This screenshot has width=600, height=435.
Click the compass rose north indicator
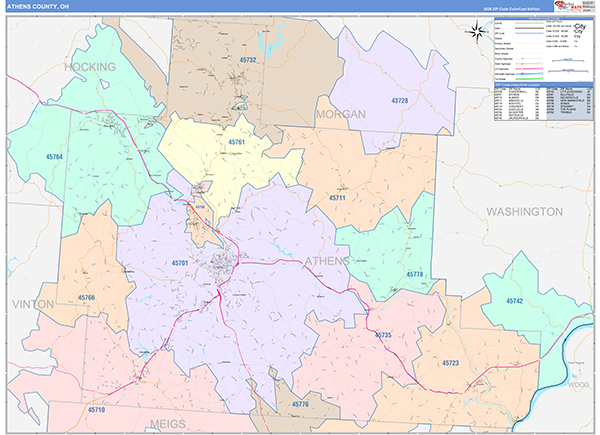coord(477,32)
